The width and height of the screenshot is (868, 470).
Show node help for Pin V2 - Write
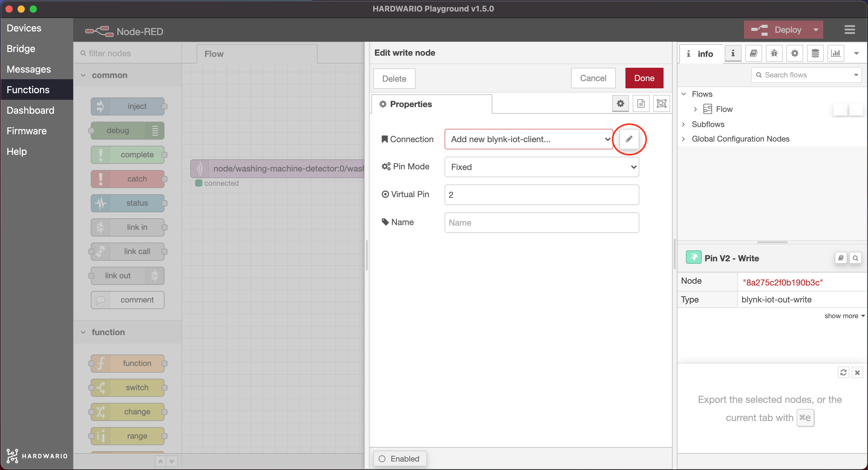(x=841, y=258)
